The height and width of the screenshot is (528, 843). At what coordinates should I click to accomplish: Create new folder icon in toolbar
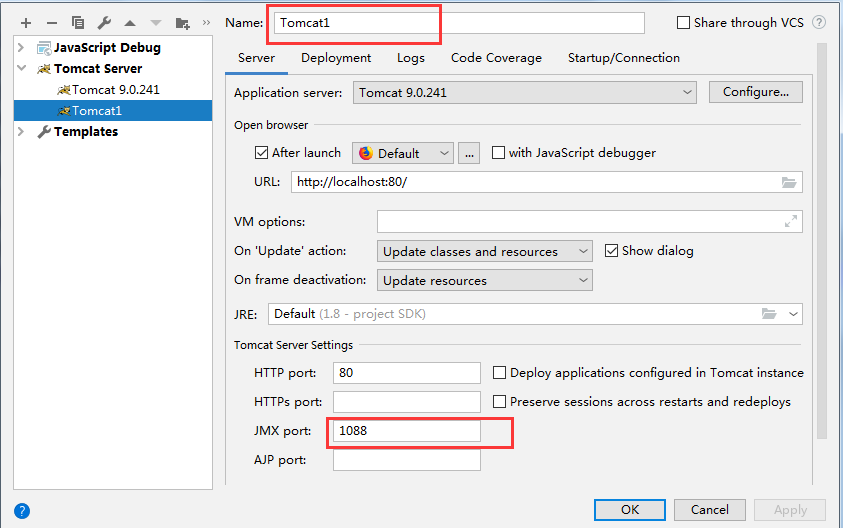click(182, 23)
